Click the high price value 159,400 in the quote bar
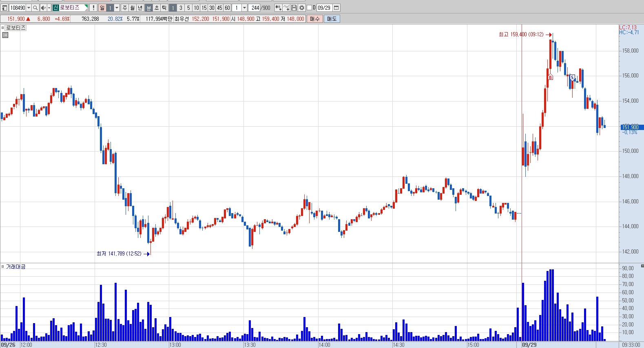The height and width of the screenshot is (348, 644). (270, 19)
